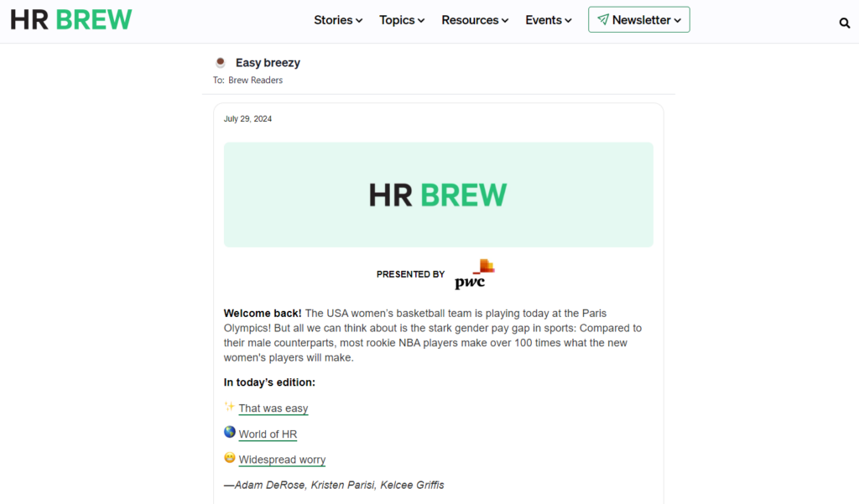Click the authors byline Adam DeRose text
This screenshot has height=504, width=859.
click(334, 485)
